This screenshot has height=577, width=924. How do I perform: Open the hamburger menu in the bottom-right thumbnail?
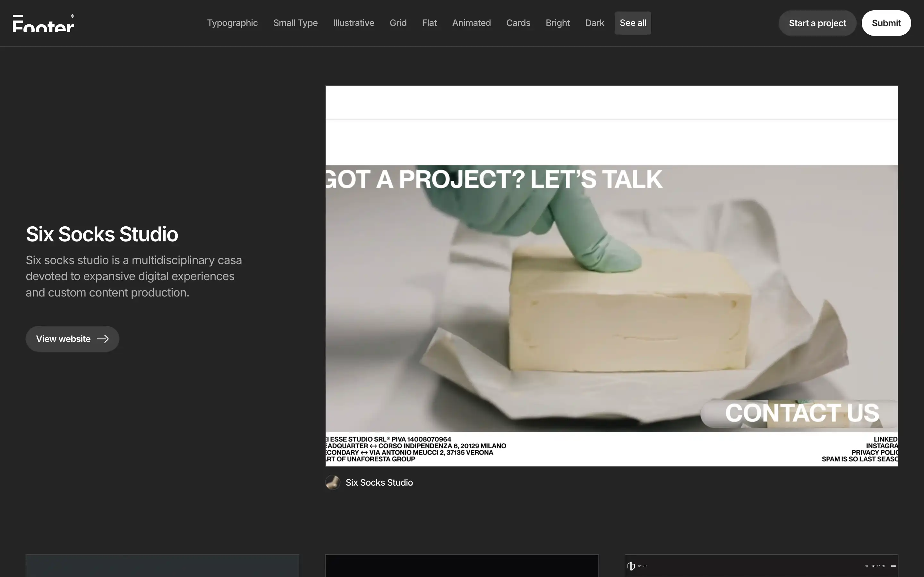point(894,566)
